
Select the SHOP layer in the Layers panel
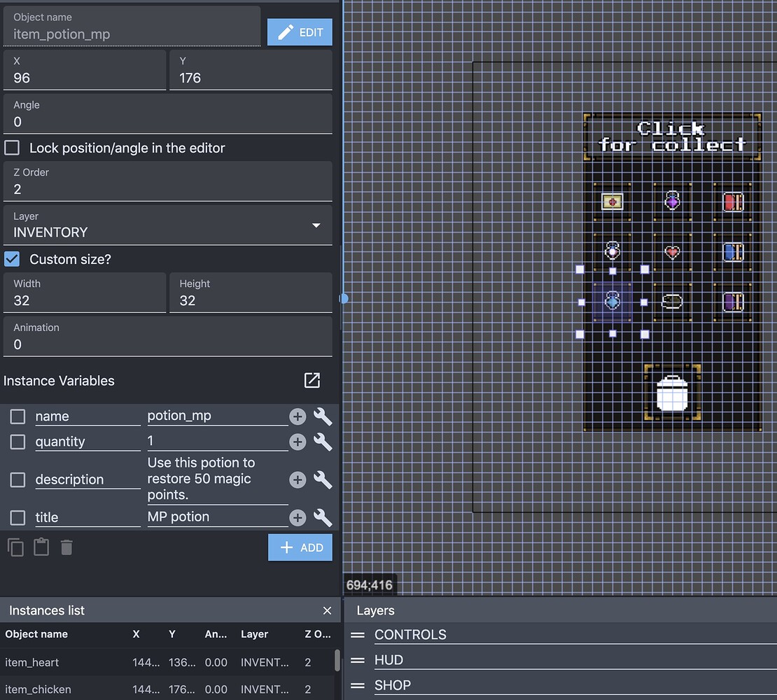pos(393,685)
